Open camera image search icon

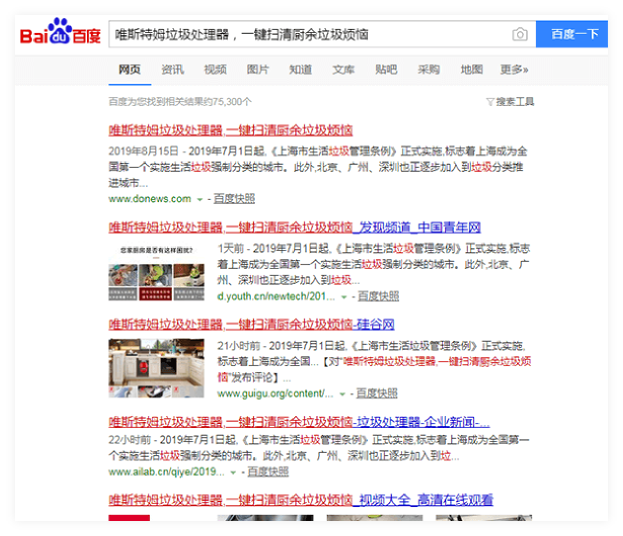[x=520, y=34]
